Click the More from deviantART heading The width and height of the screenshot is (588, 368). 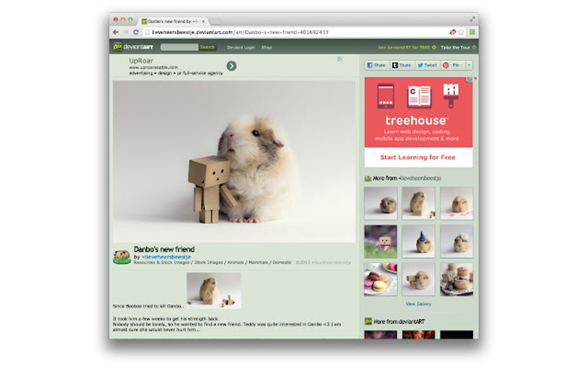click(x=399, y=322)
